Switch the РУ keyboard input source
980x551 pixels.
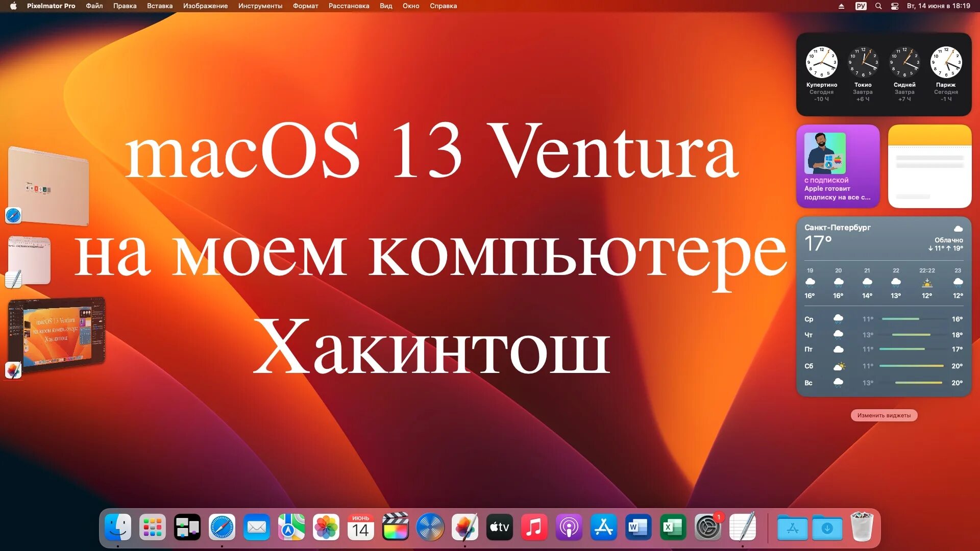[x=861, y=6]
